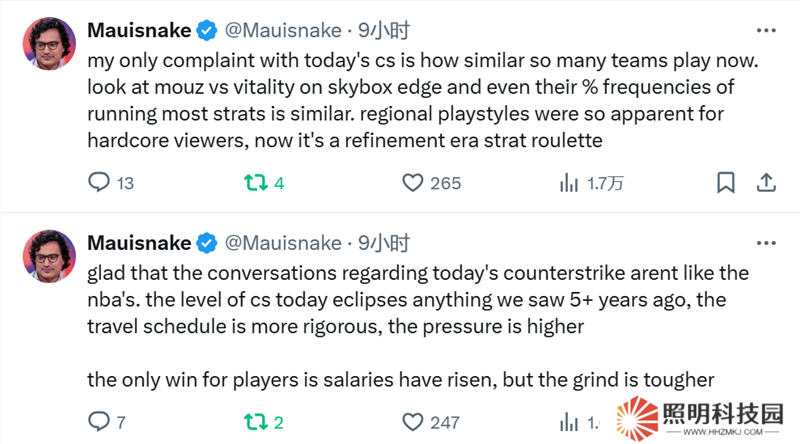Click the verified badge on the second tweet
800x444 pixels.
(x=207, y=243)
